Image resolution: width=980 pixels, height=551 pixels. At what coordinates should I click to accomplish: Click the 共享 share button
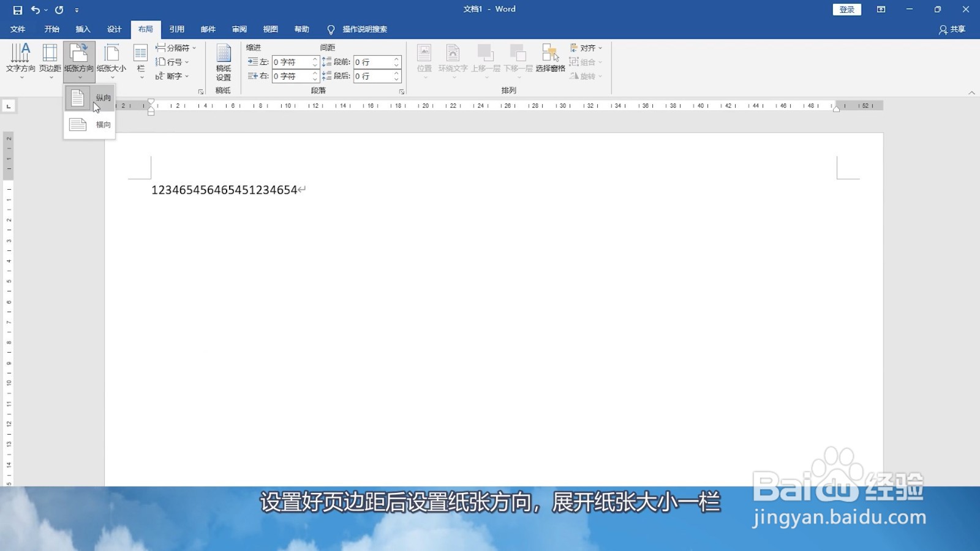pos(952,29)
